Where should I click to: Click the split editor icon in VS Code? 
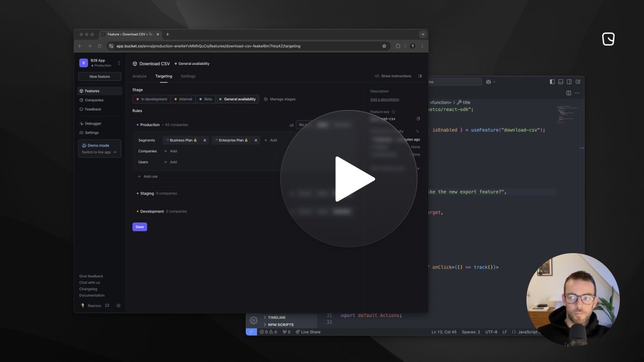pos(569,93)
